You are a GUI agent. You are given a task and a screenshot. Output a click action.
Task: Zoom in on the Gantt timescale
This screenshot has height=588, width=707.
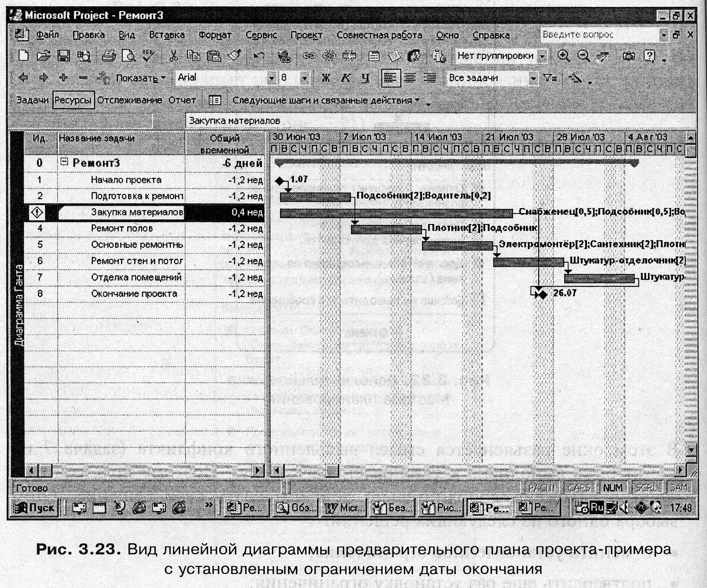563,56
